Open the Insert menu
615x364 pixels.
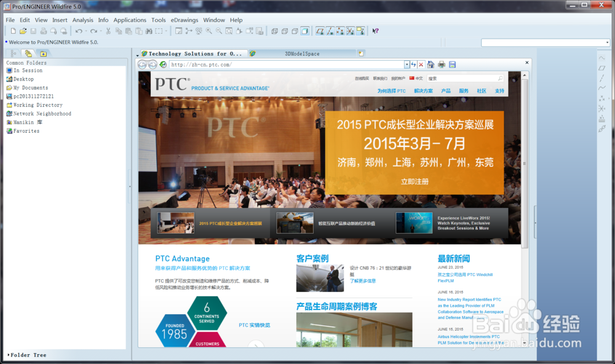60,20
